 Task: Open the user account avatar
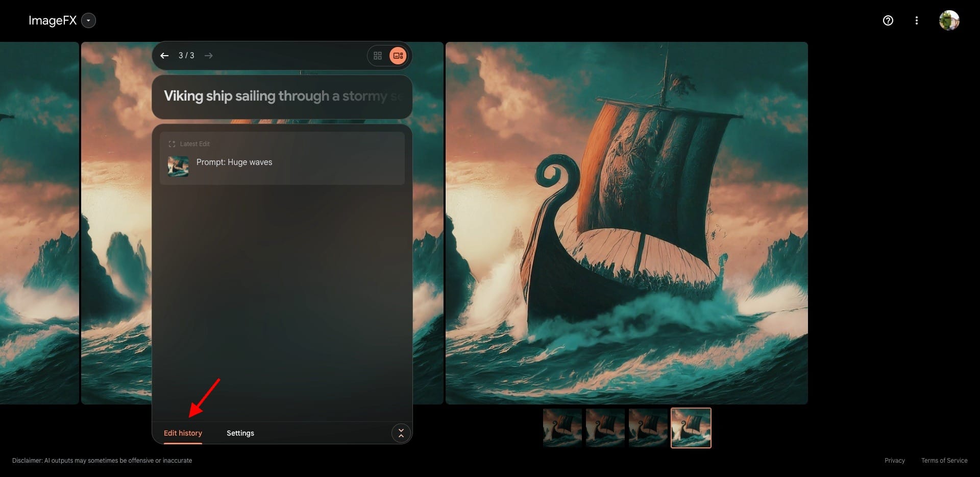949,20
